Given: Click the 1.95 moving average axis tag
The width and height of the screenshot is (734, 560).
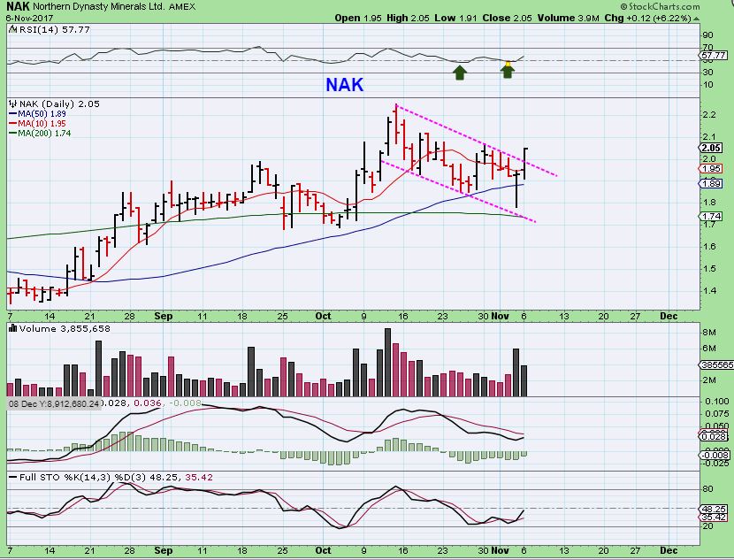Looking at the screenshot, I should click(712, 169).
